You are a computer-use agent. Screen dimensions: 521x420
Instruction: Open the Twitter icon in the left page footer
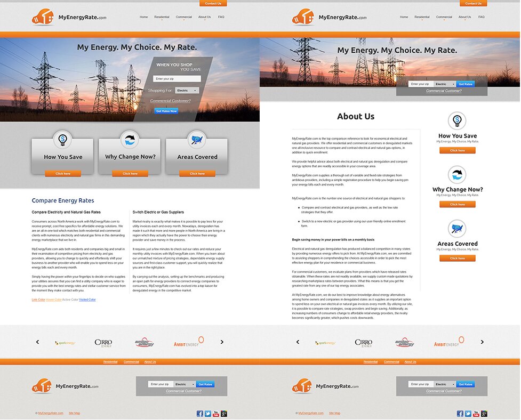coord(208,414)
